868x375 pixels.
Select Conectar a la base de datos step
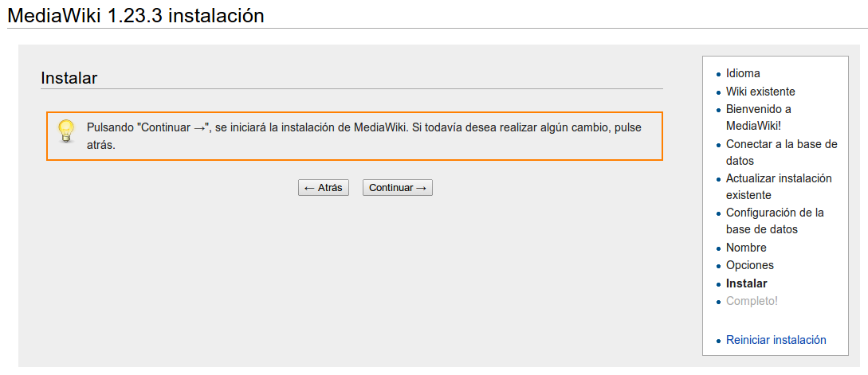click(x=782, y=153)
